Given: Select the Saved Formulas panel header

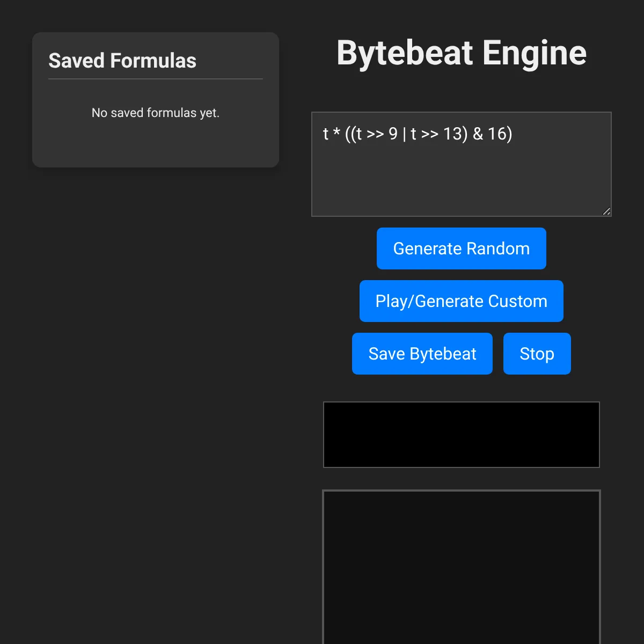Looking at the screenshot, I should (122, 61).
